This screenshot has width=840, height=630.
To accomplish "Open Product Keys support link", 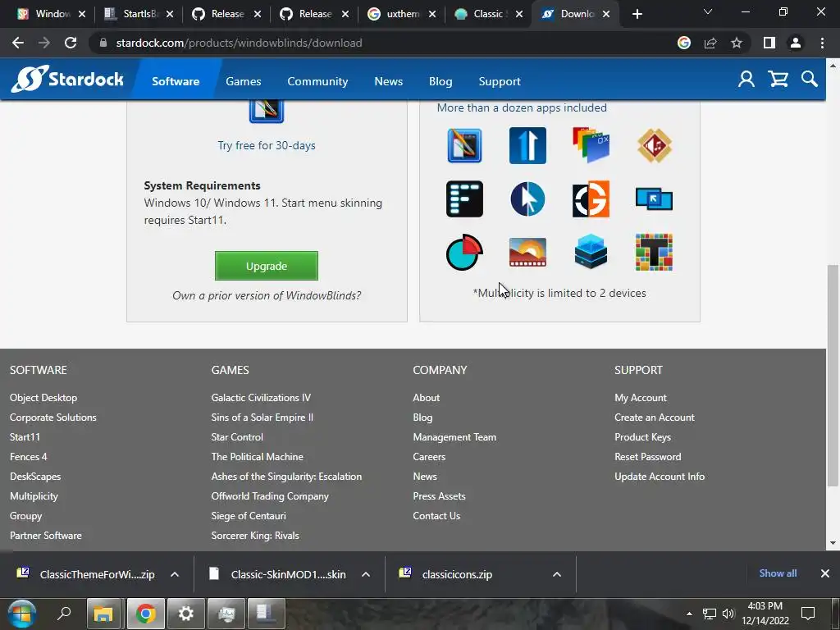I will point(642,437).
